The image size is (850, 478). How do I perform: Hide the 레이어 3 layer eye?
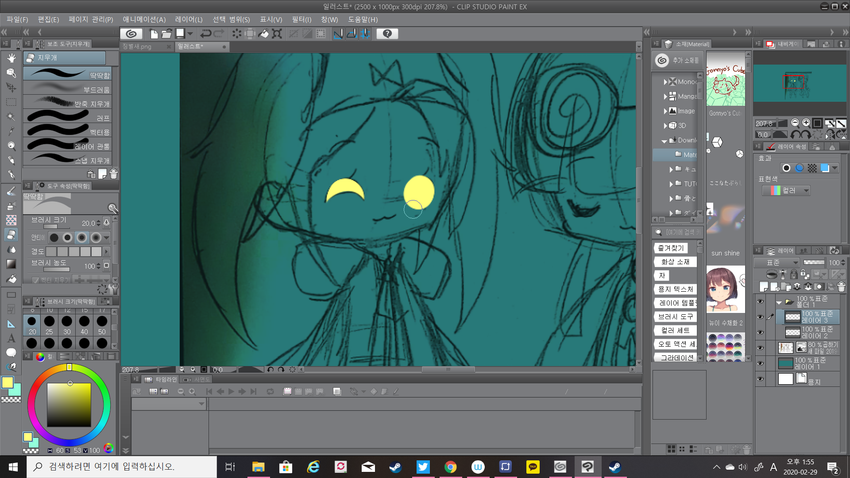pos(760,317)
